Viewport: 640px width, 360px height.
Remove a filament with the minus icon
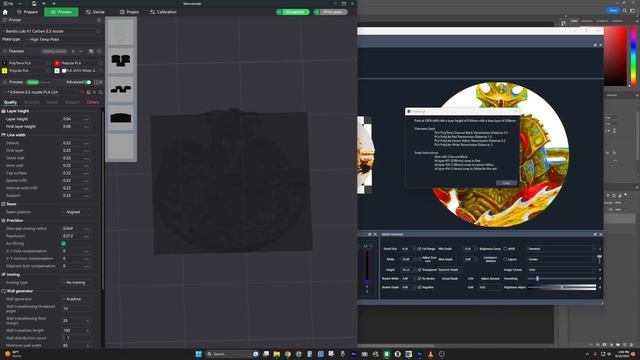pyautogui.click(x=81, y=51)
